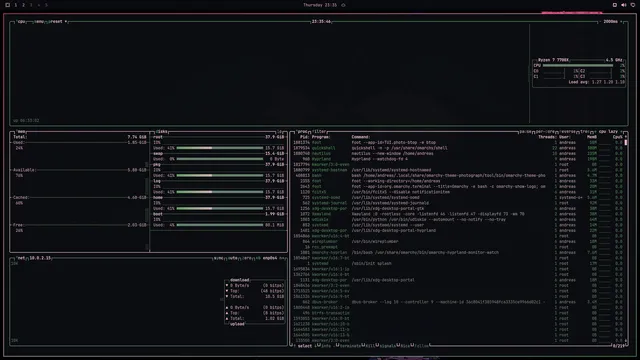Select the udiskie process row
This screenshot has width=640, height=360.
point(458,220)
